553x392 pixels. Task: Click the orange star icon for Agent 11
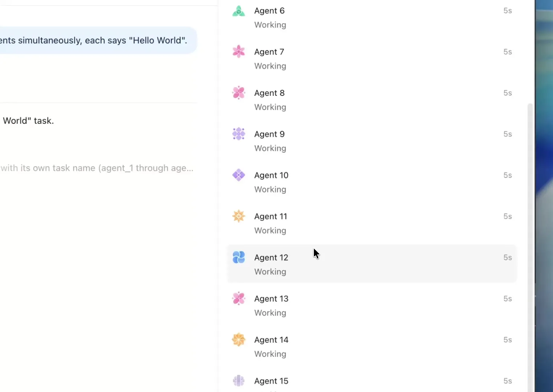pyautogui.click(x=239, y=216)
